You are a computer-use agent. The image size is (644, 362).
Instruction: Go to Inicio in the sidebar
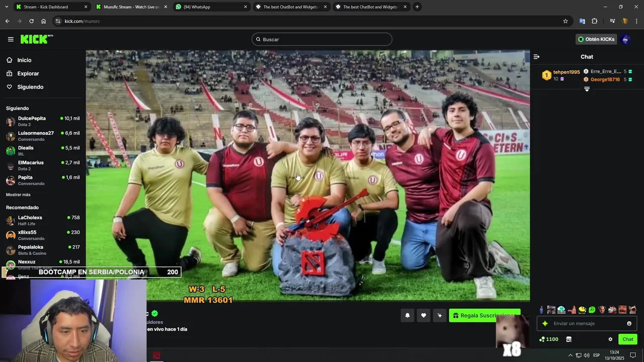point(24,60)
